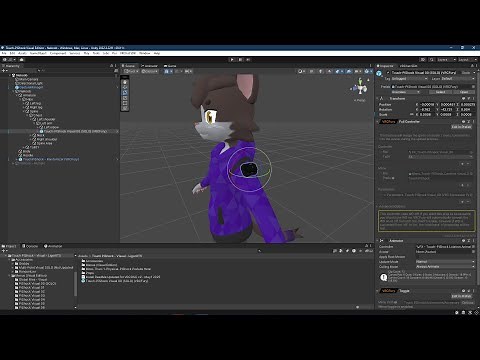Viewport: 480px width, 360px height.
Task: Collapse the Animator component foldout
Action: (x=378, y=241)
